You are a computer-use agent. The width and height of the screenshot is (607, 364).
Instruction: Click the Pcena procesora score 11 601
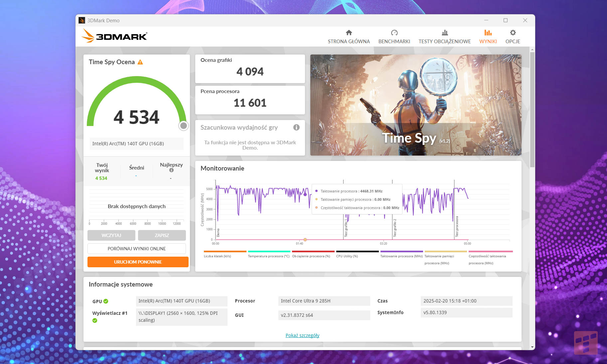(250, 103)
